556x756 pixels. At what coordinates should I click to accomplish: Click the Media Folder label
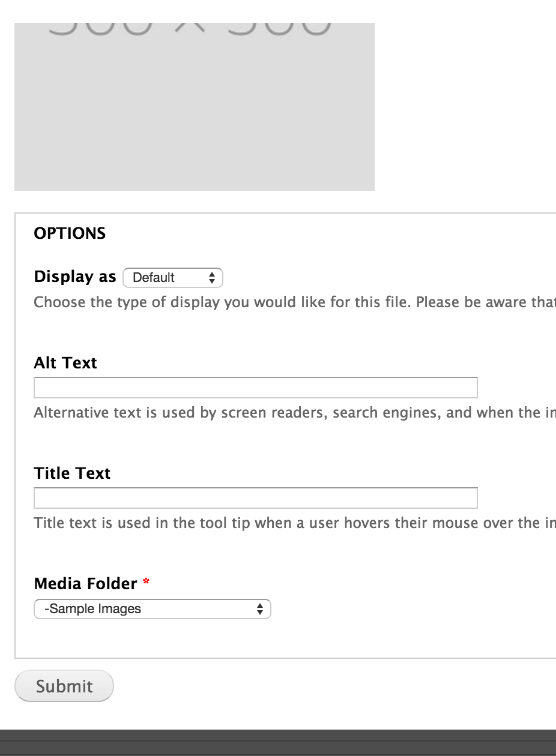(x=86, y=584)
